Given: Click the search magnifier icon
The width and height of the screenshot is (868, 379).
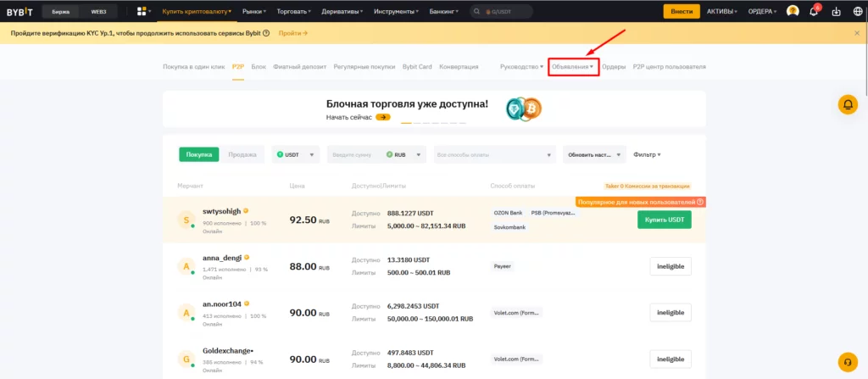Looking at the screenshot, I should coord(476,11).
